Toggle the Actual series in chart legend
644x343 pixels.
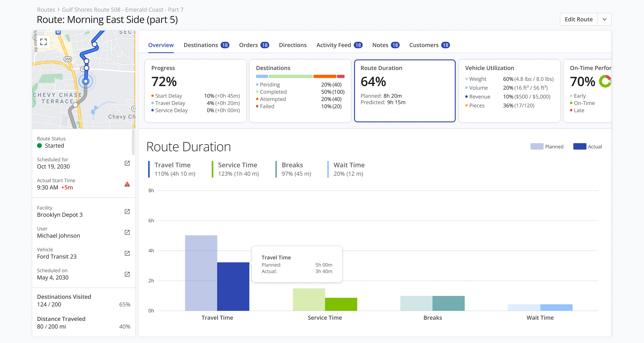point(587,147)
